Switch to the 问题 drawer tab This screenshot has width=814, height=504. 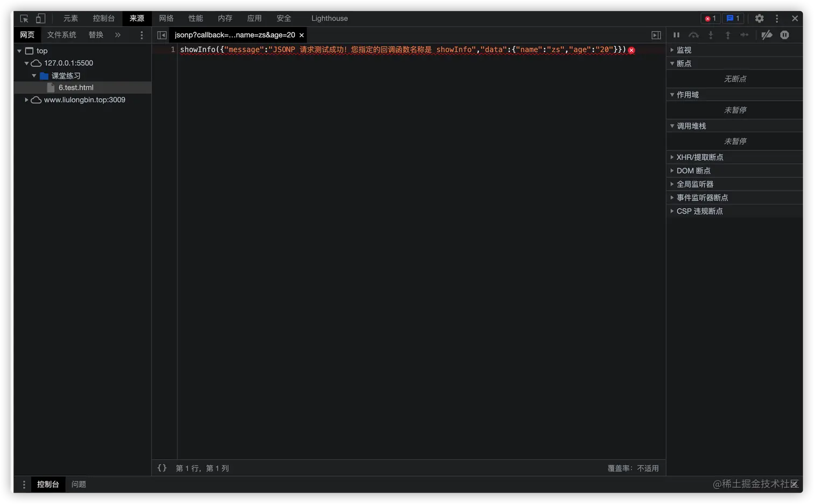click(79, 485)
